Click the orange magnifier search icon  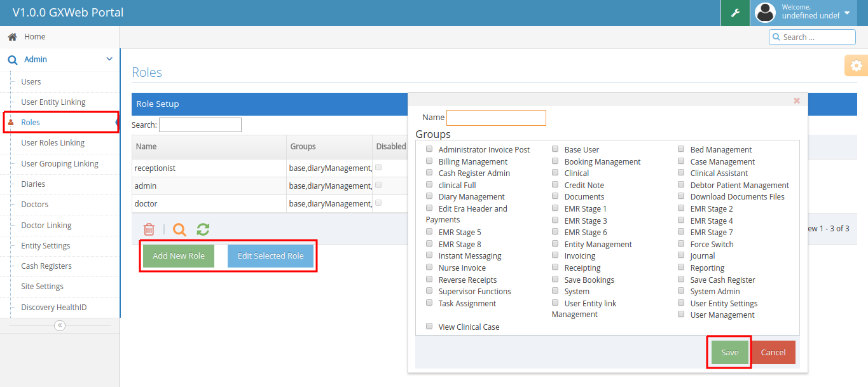(x=179, y=229)
